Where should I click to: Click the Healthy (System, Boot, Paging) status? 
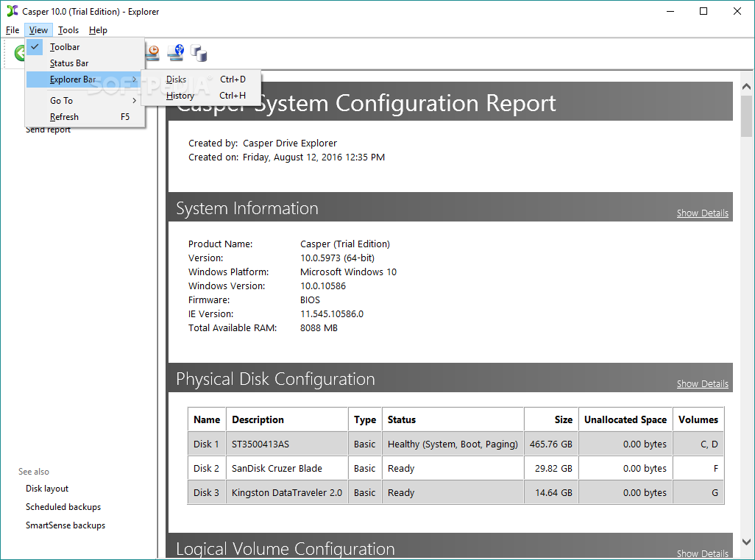(453, 444)
